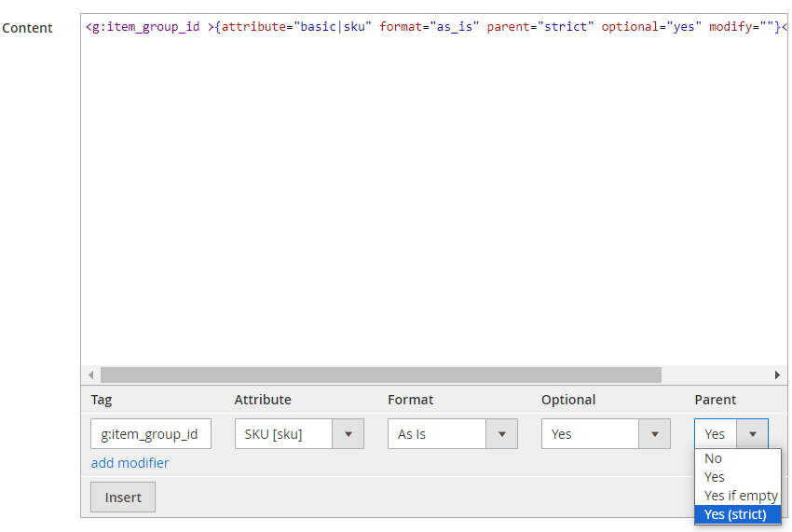Viewport: 792px width, 532px height.
Task: Click the horizontal scrollbar thumb
Action: (381, 375)
